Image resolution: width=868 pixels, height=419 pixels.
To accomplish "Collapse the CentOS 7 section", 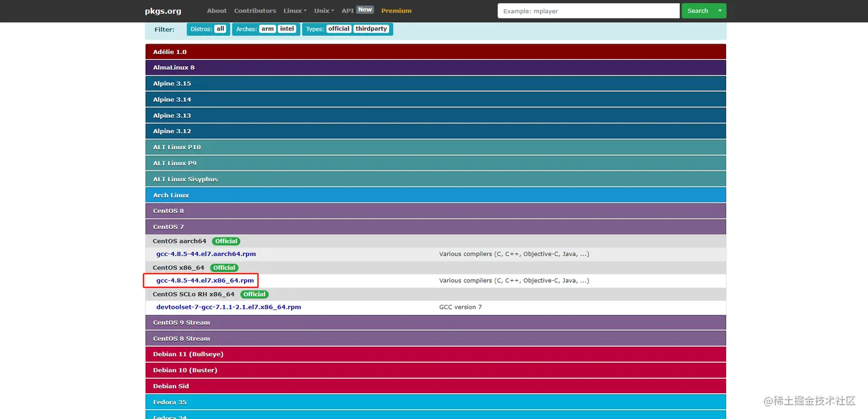I will point(436,227).
